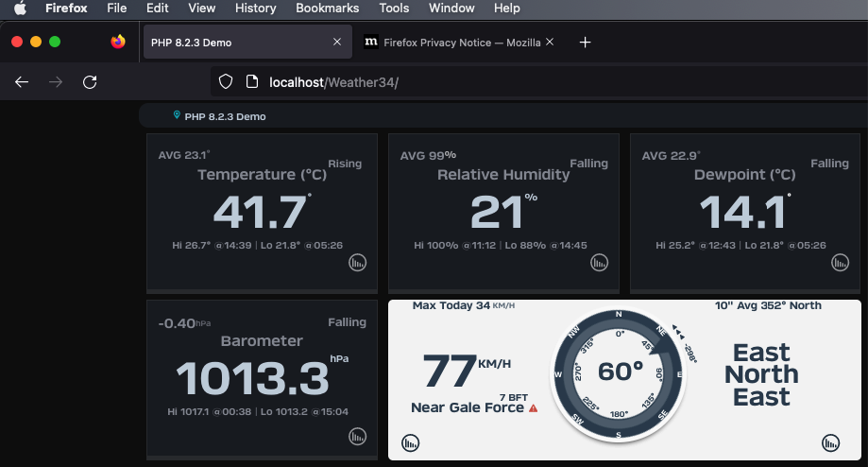868x467 pixels.
Task: Click the red gale warning triangle
Action: point(533,408)
